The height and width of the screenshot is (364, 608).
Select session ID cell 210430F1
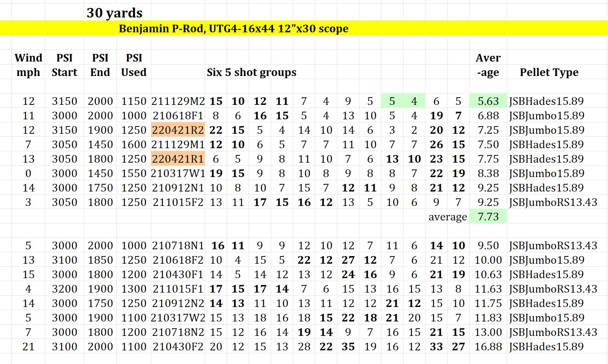pyautogui.click(x=178, y=274)
